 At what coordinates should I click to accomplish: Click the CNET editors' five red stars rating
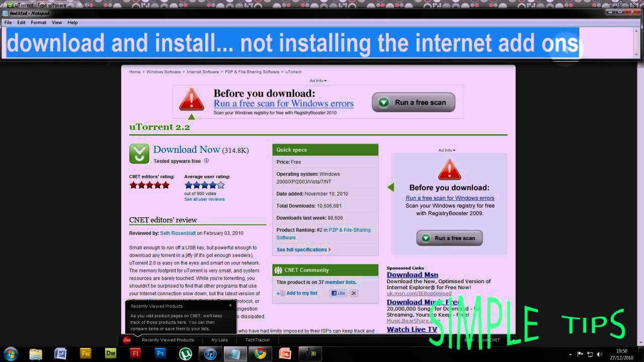[x=149, y=185]
